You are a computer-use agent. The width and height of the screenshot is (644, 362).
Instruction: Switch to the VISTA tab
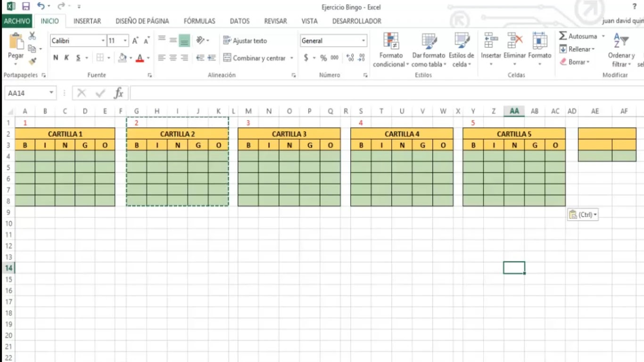point(309,21)
